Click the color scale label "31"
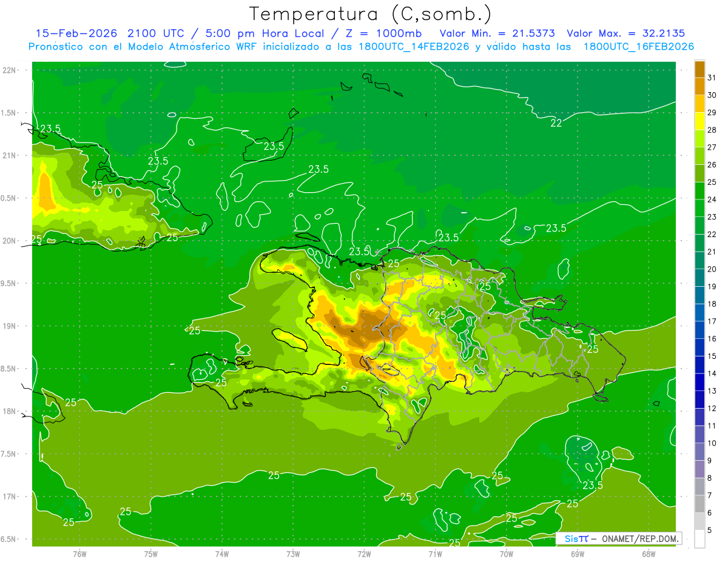This screenshot has width=728, height=562. pyautogui.click(x=712, y=78)
